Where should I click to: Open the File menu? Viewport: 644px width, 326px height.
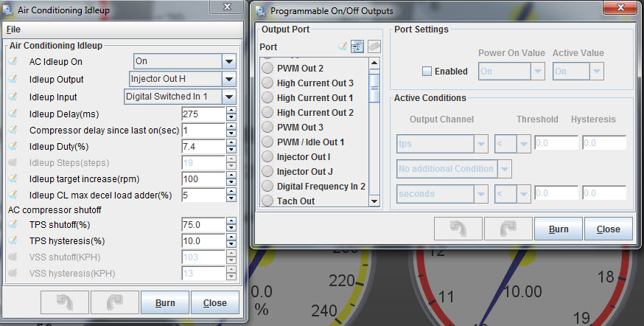coord(13,30)
